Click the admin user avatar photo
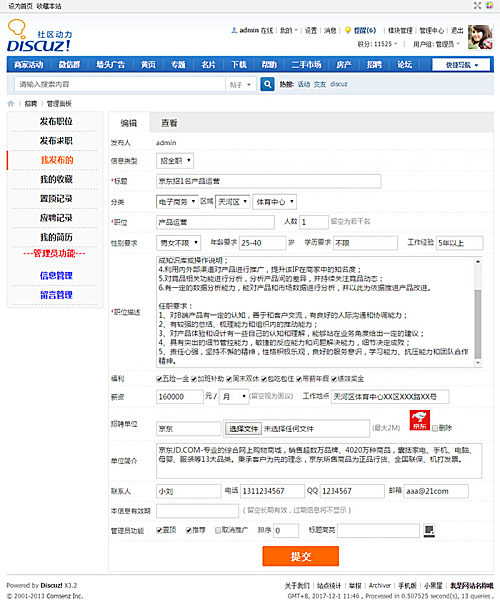This screenshot has width=500, height=612. [x=480, y=37]
